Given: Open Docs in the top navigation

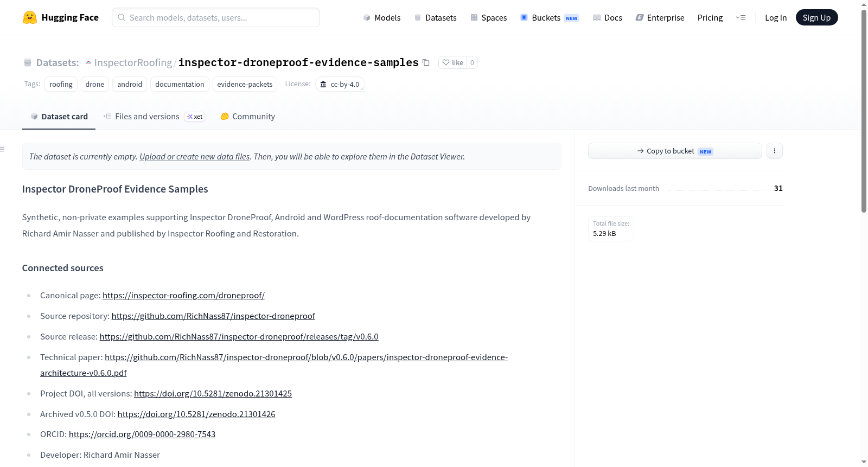Looking at the screenshot, I should click(x=608, y=17).
